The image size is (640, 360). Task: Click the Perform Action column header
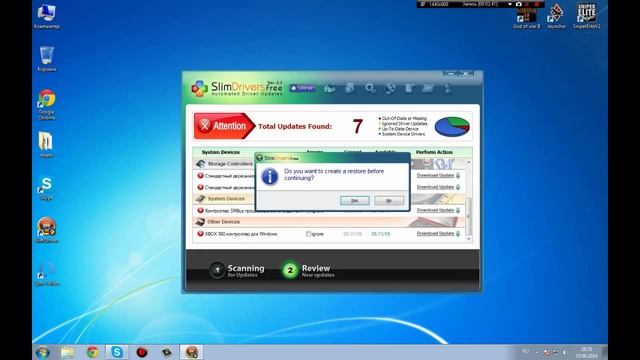coord(434,152)
